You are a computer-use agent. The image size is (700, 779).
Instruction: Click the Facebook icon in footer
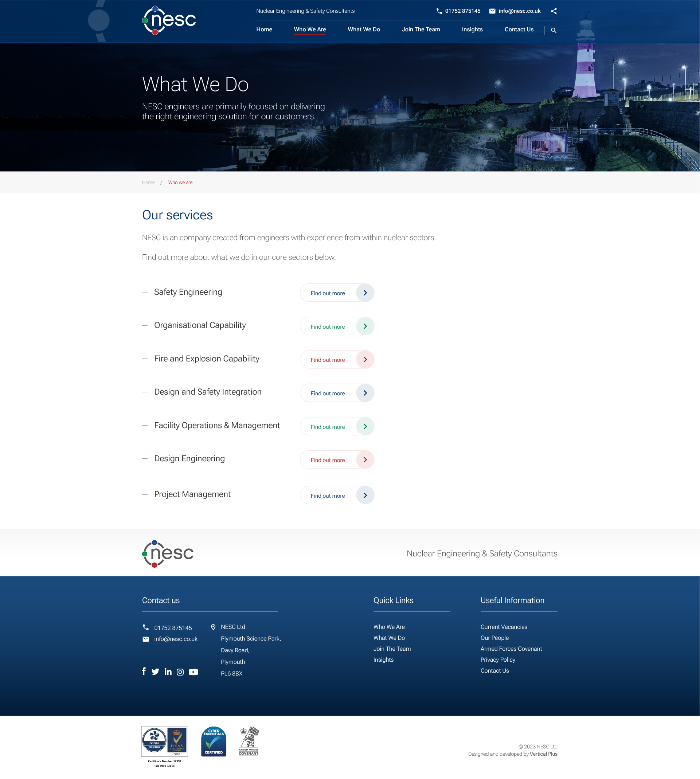(x=144, y=672)
